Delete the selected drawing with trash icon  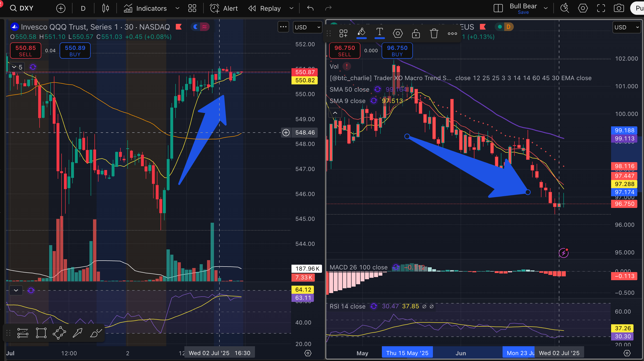point(434,33)
